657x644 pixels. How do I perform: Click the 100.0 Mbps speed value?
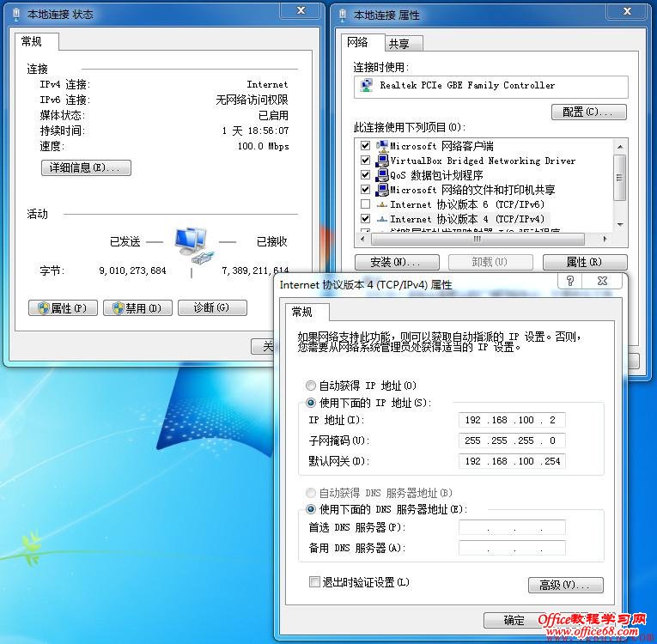click(x=263, y=146)
